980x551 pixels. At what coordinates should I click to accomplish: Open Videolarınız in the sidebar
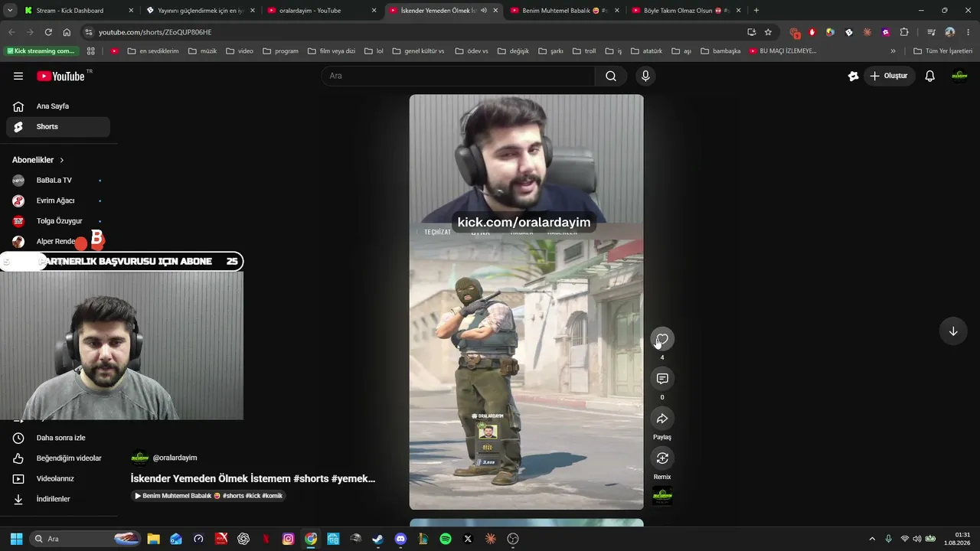tap(58, 479)
